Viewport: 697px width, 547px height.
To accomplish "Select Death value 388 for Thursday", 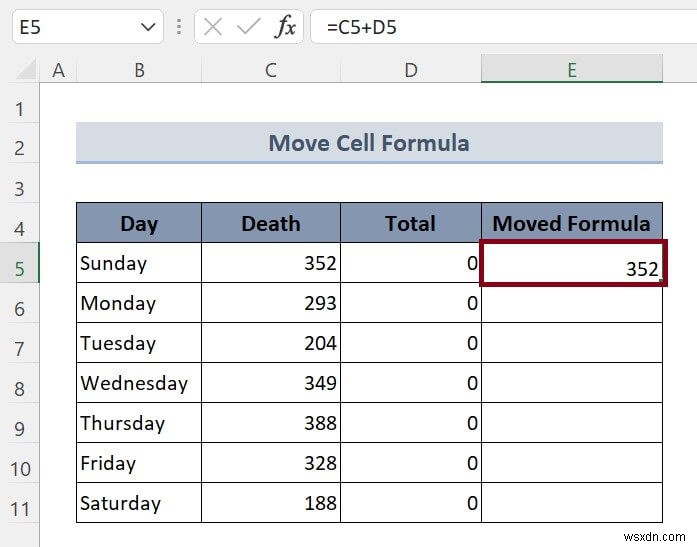I will [x=271, y=423].
